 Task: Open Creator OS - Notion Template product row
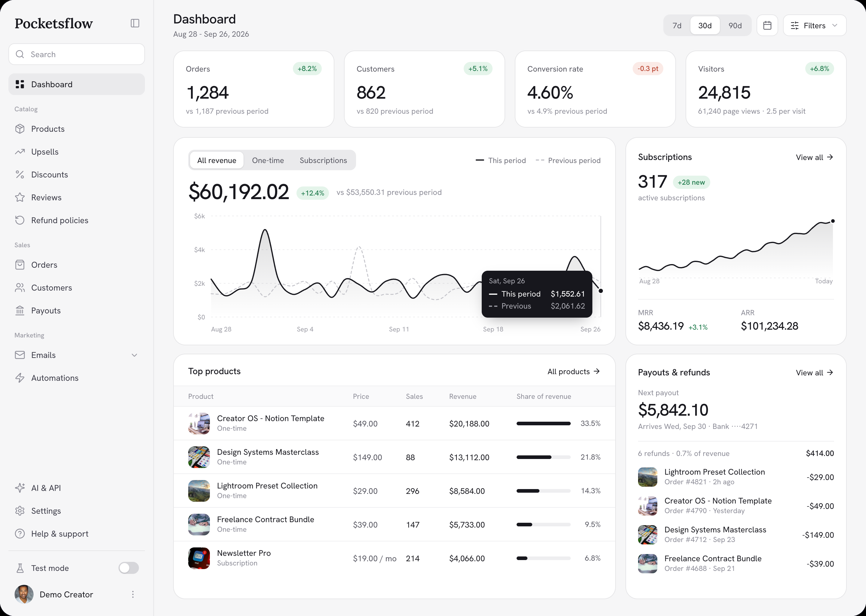[x=394, y=423]
